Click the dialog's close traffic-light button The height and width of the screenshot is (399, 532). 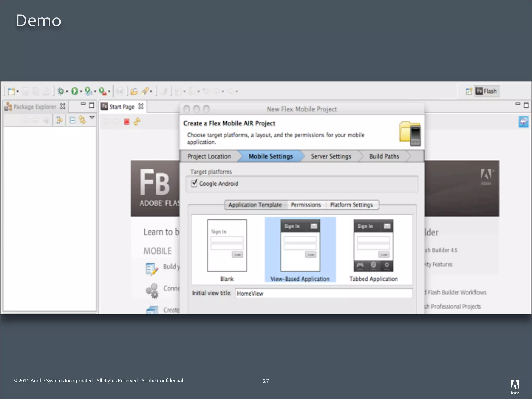tap(187, 109)
